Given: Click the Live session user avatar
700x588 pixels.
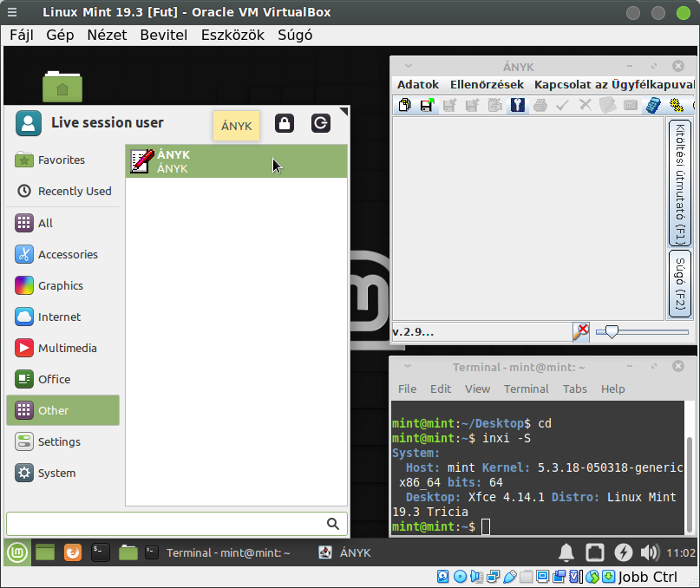Looking at the screenshot, I should click(x=28, y=123).
